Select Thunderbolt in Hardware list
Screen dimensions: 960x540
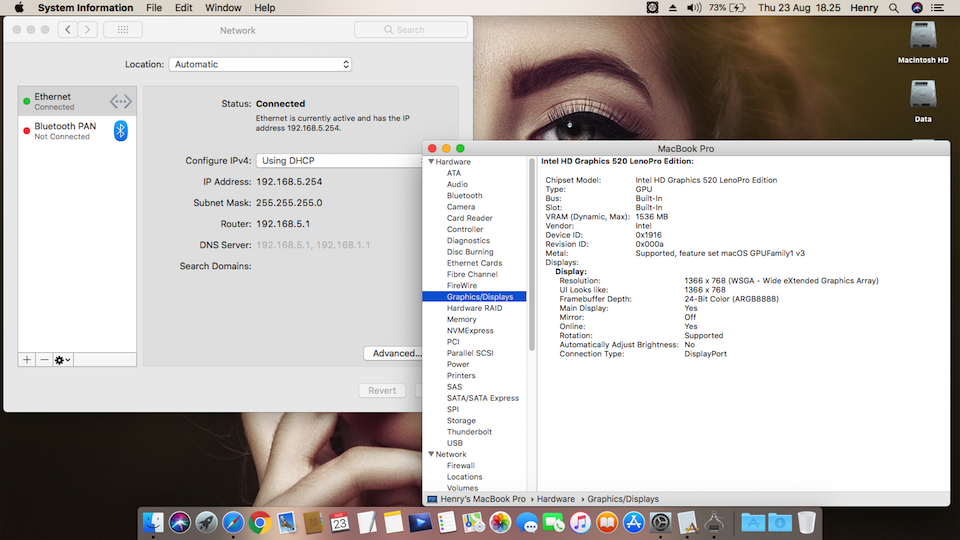pos(469,432)
